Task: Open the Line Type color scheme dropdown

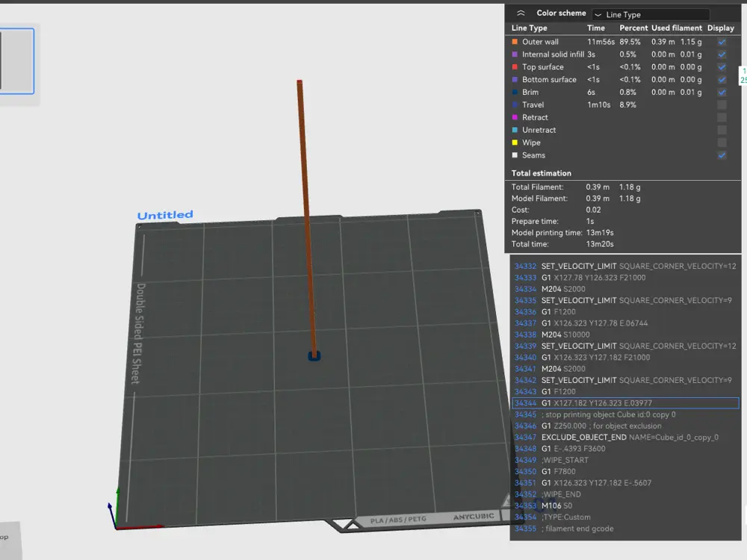Action: (651, 14)
